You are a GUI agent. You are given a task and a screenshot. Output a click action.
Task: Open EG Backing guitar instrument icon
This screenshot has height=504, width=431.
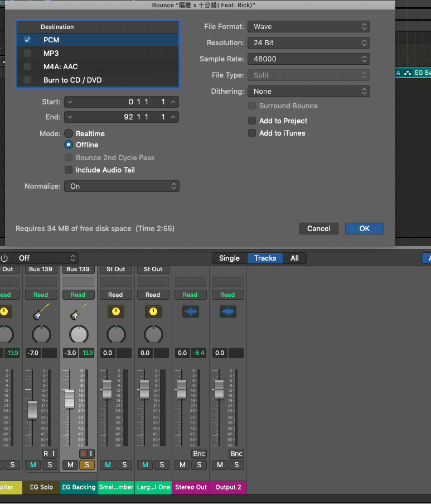tap(79, 311)
